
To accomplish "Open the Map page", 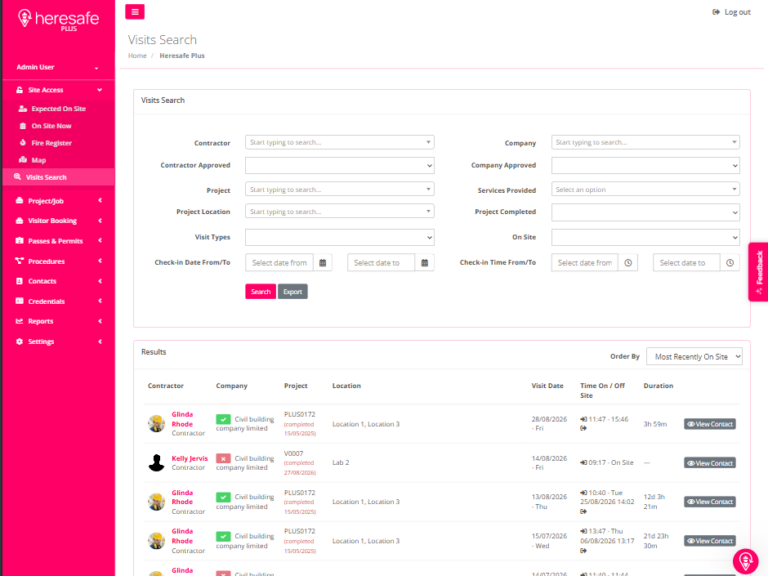I will [38, 160].
